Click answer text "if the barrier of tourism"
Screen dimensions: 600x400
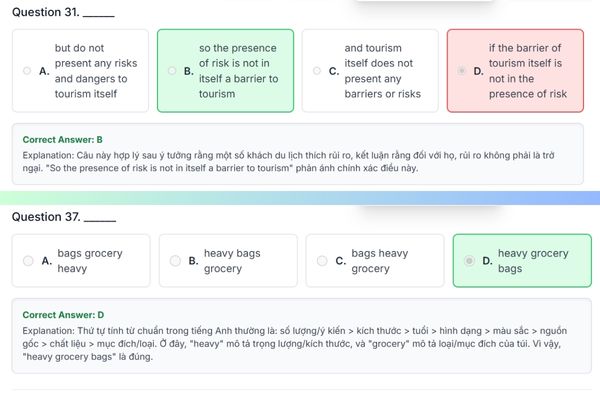pyautogui.click(x=527, y=71)
